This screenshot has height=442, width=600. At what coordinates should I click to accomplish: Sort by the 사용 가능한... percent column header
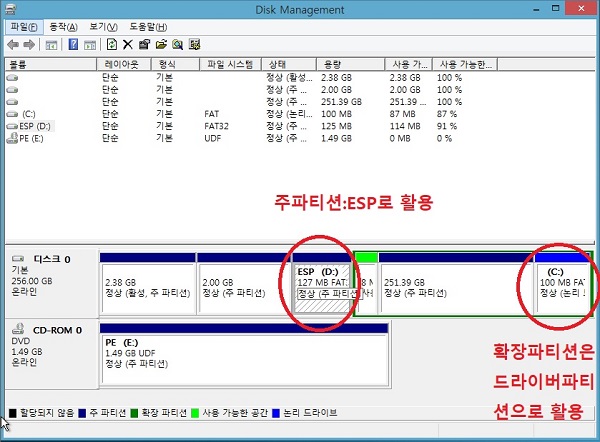pyautogui.click(x=465, y=65)
